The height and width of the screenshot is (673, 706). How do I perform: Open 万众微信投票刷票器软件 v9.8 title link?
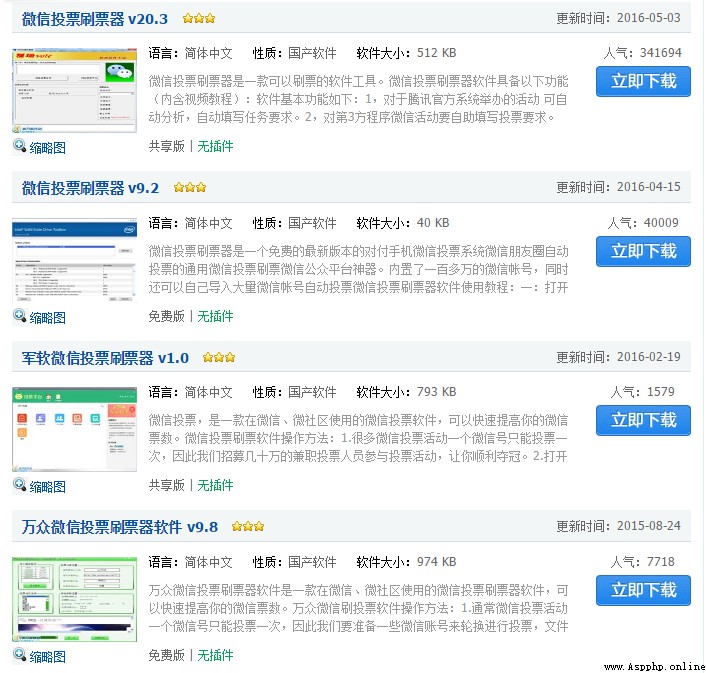(x=120, y=527)
